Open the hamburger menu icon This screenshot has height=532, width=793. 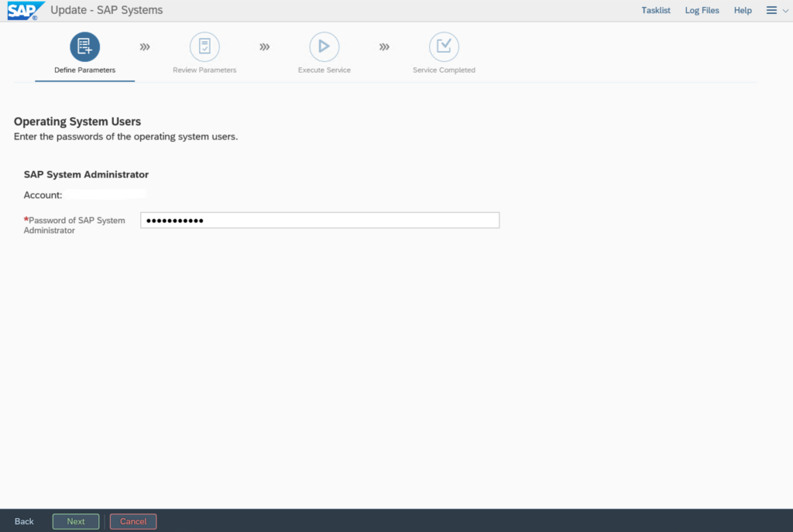point(771,10)
